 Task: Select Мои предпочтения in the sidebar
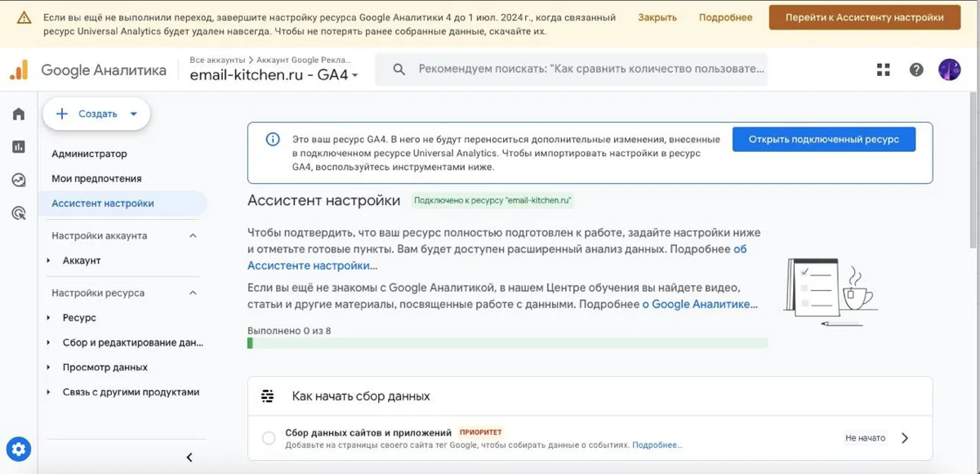tap(96, 178)
